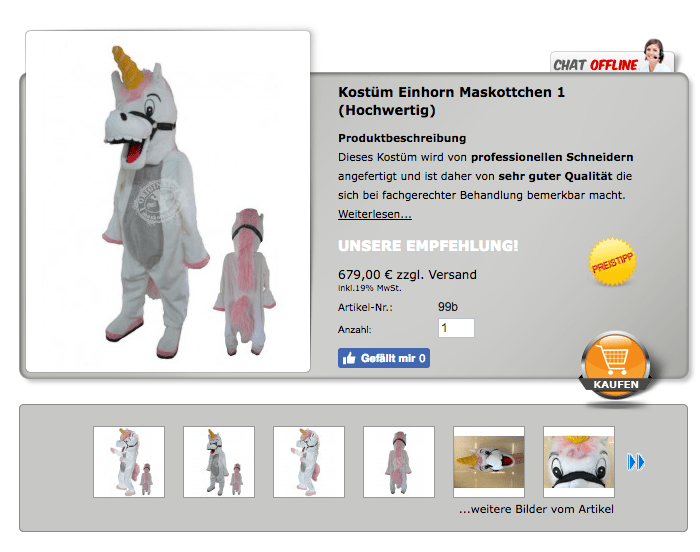Select the unicorn face close-up thumbnail
Image resolution: width=700 pixels, height=552 pixels.
[579, 462]
